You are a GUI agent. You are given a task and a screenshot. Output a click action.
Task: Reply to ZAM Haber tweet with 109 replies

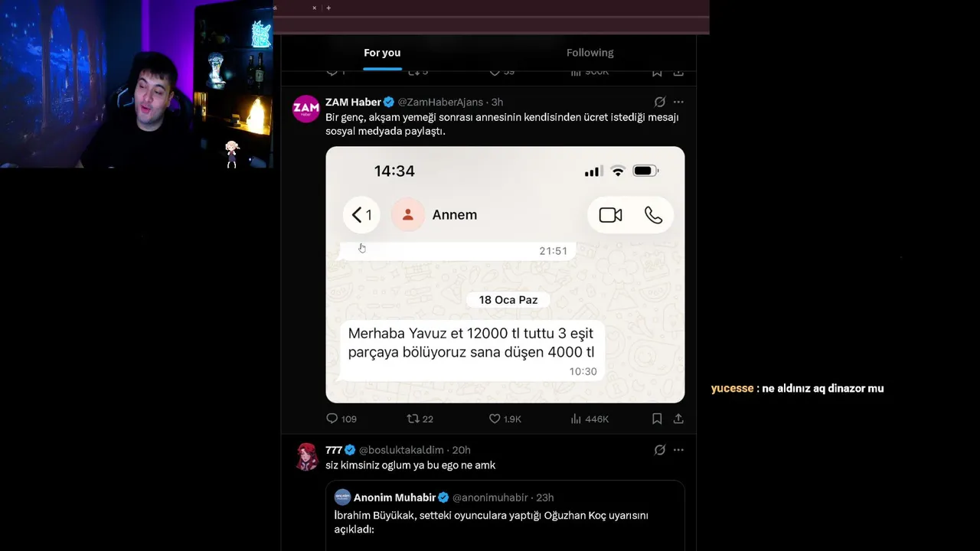pyautogui.click(x=341, y=419)
